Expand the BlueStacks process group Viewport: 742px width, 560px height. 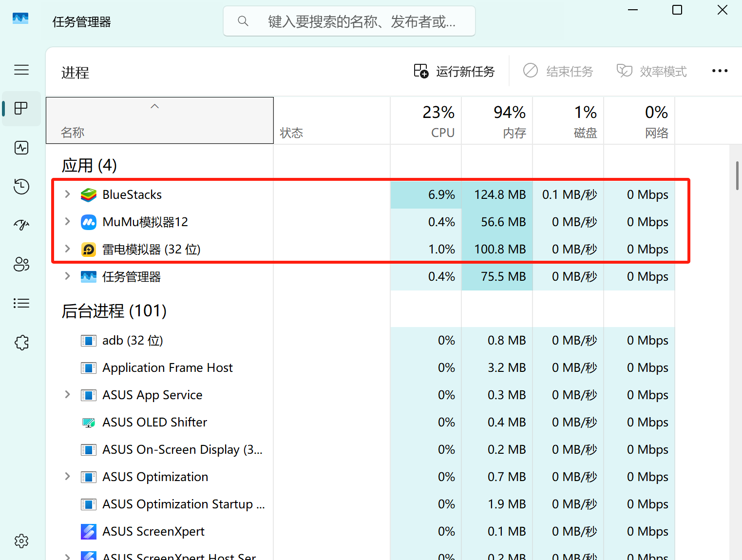pyautogui.click(x=67, y=194)
